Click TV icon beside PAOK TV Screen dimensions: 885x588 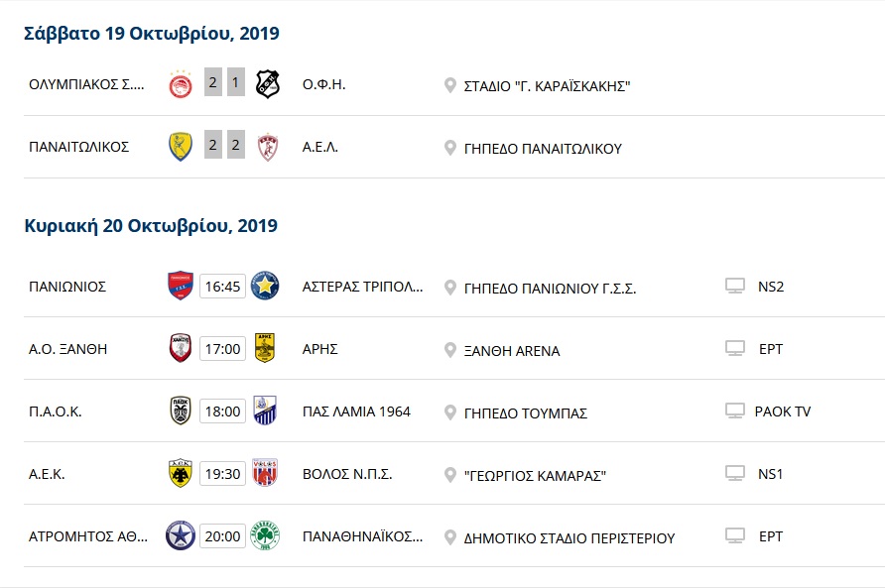[x=735, y=412]
